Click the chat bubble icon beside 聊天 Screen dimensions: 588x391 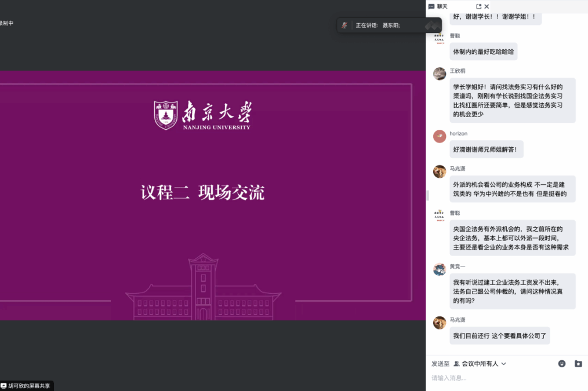pyautogui.click(x=431, y=6)
